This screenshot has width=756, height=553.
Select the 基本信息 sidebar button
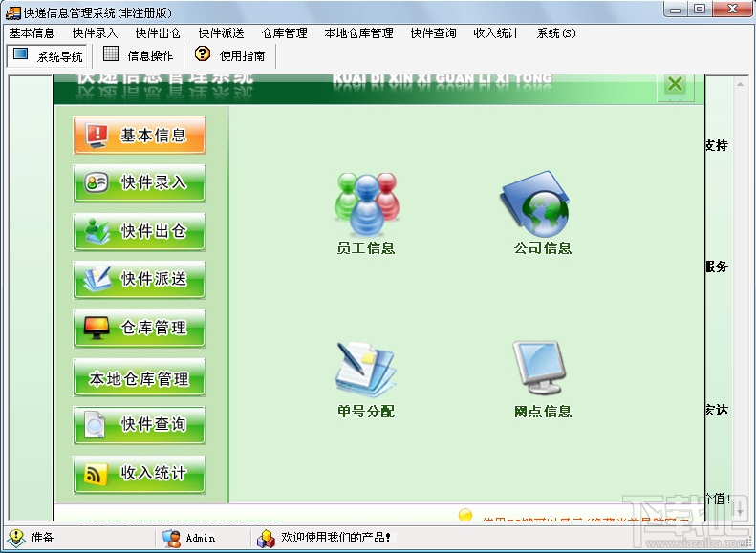(140, 135)
